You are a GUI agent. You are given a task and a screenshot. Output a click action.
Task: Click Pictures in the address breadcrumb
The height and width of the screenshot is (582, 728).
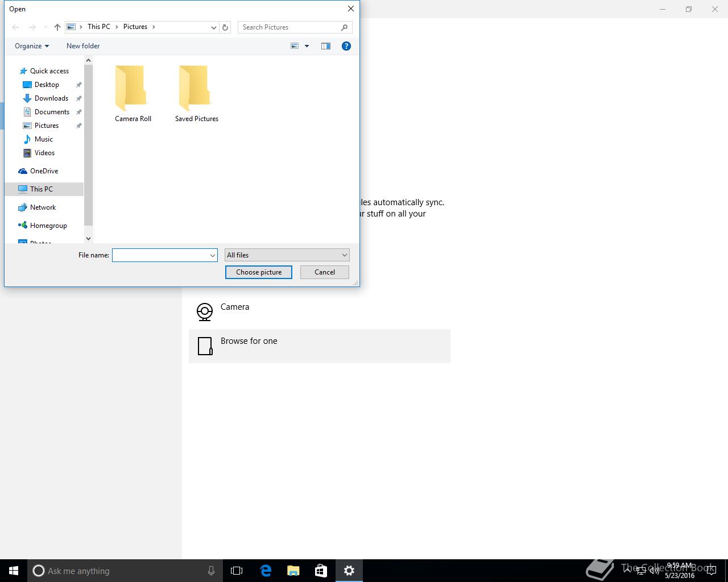click(x=135, y=27)
